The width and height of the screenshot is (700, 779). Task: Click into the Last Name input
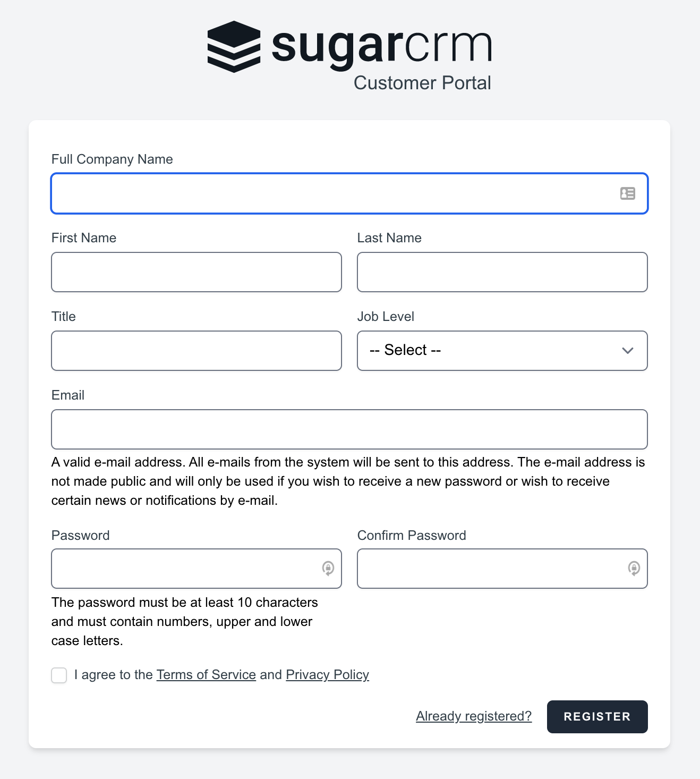click(502, 272)
